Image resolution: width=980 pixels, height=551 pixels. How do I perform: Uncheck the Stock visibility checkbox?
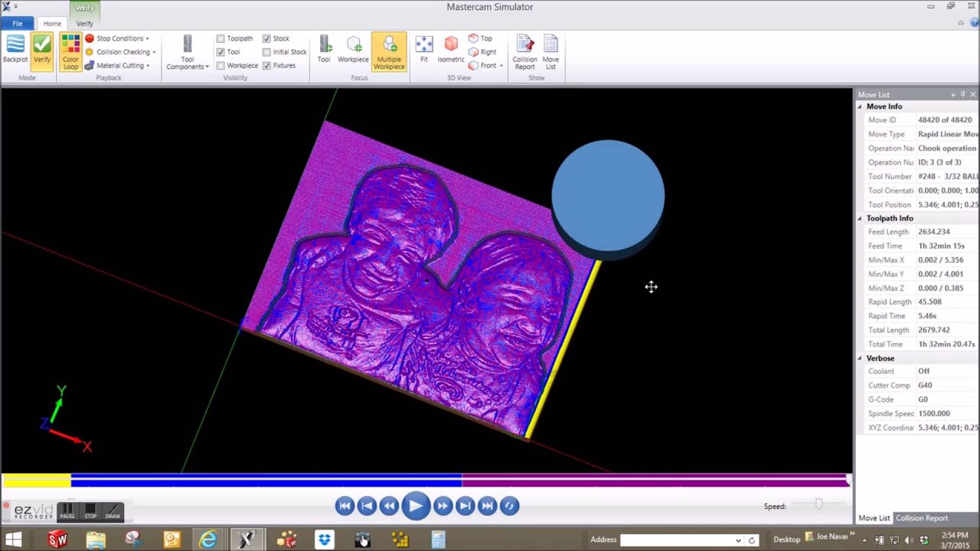(x=266, y=38)
